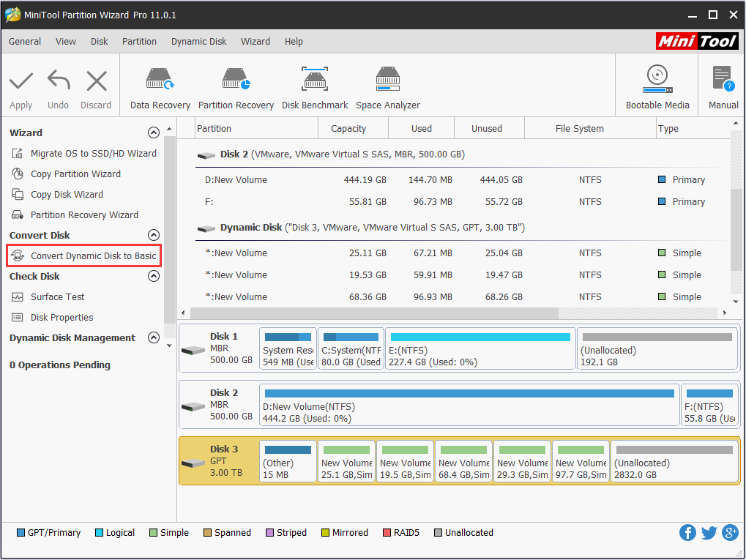Select the 192.1 GB Unallocated block
746x560 pixels.
657,348
